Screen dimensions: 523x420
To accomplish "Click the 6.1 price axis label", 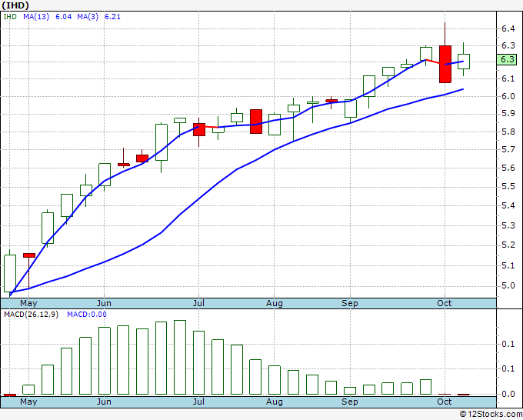I will (x=508, y=78).
